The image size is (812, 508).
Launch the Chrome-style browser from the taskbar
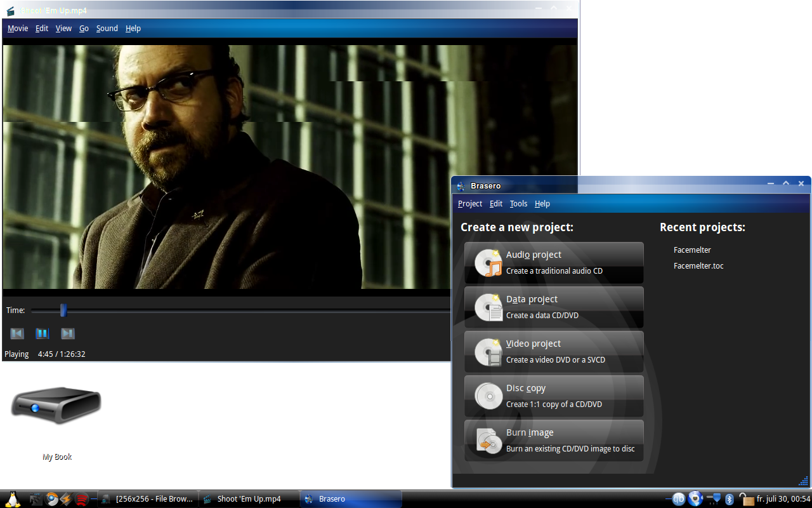pos(52,499)
